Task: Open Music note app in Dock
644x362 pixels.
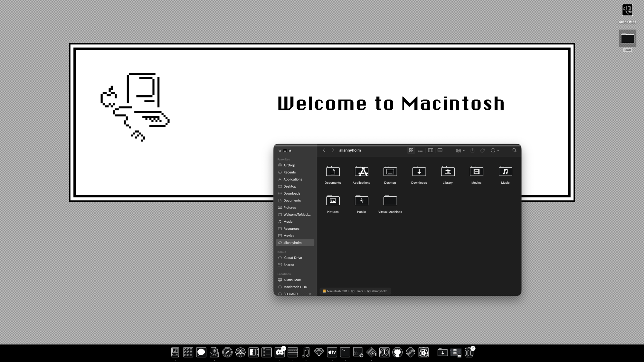Action: pyautogui.click(x=306, y=352)
